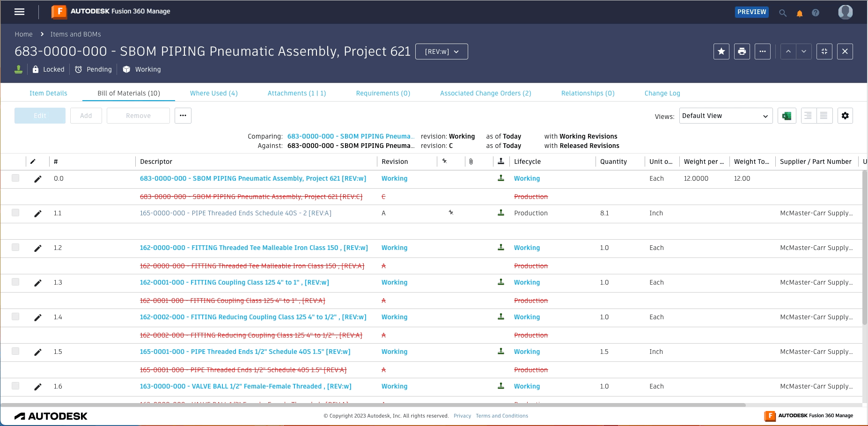Go to next item with down chevron
Image resolution: width=868 pixels, height=426 pixels.
804,51
